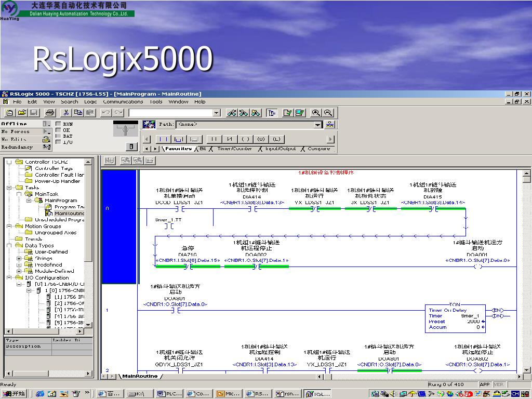Image resolution: width=532 pixels, height=399 pixels.
Task: Select the Bit instruction tab
Action: coord(203,149)
